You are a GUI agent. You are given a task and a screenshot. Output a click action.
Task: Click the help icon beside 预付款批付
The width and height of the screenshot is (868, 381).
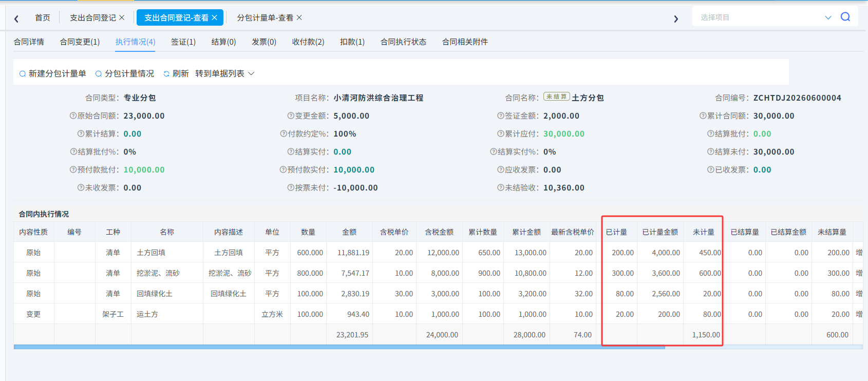[x=73, y=170]
